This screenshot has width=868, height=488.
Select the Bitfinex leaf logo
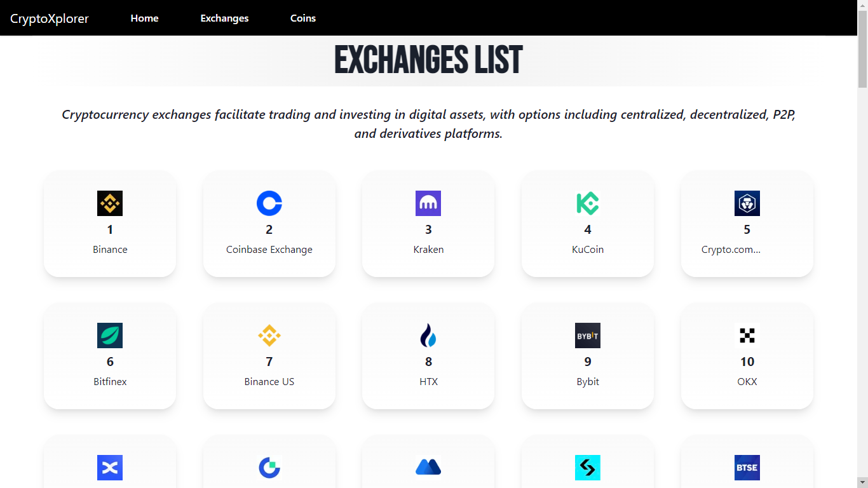click(110, 335)
